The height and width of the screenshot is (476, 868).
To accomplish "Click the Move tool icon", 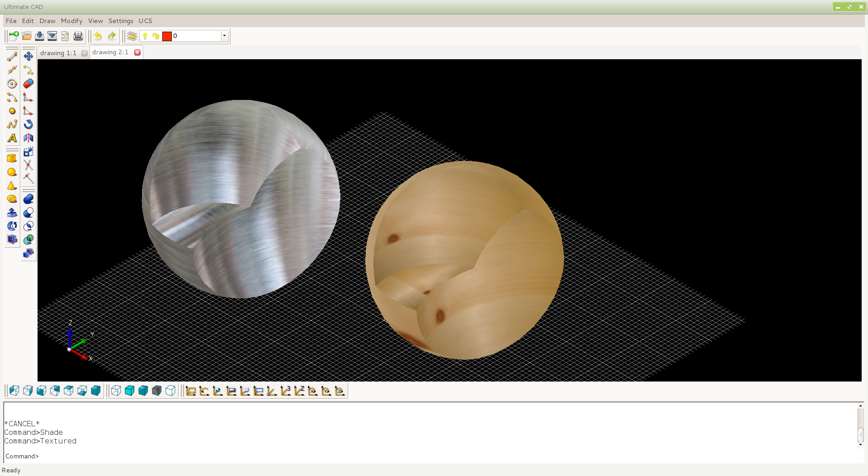I will [x=28, y=56].
